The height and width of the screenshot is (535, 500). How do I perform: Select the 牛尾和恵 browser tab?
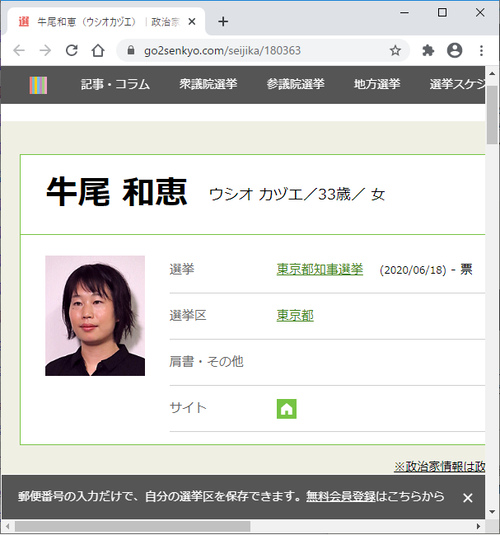[x=106, y=22]
